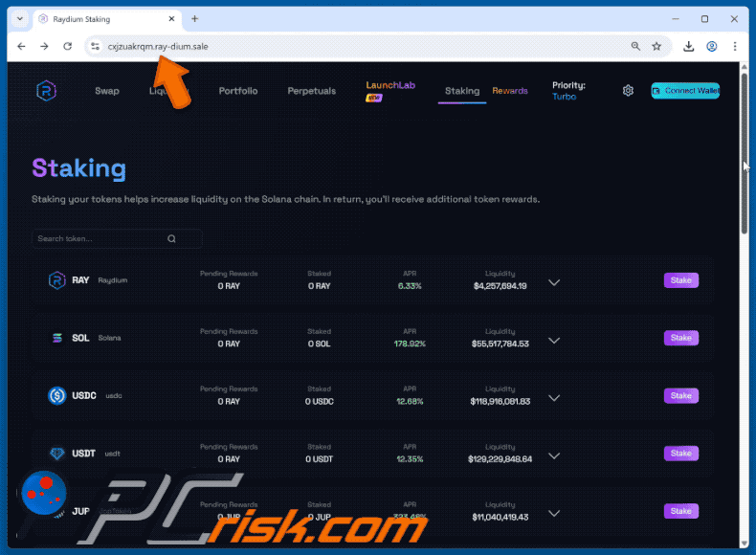
Task: Click the Raydium logo icon in navbar
Action: point(46,91)
